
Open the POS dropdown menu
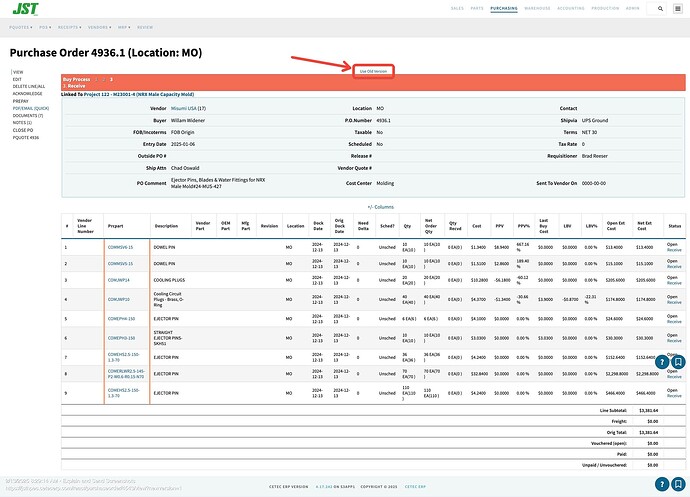(x=45, y=27)
